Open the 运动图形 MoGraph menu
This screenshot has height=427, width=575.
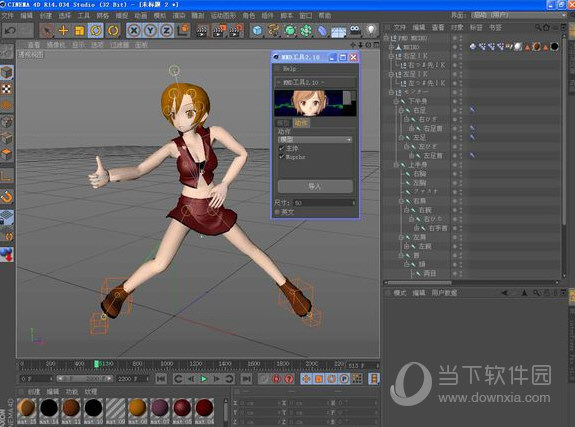pyautogui.click(x=223, y=15)
